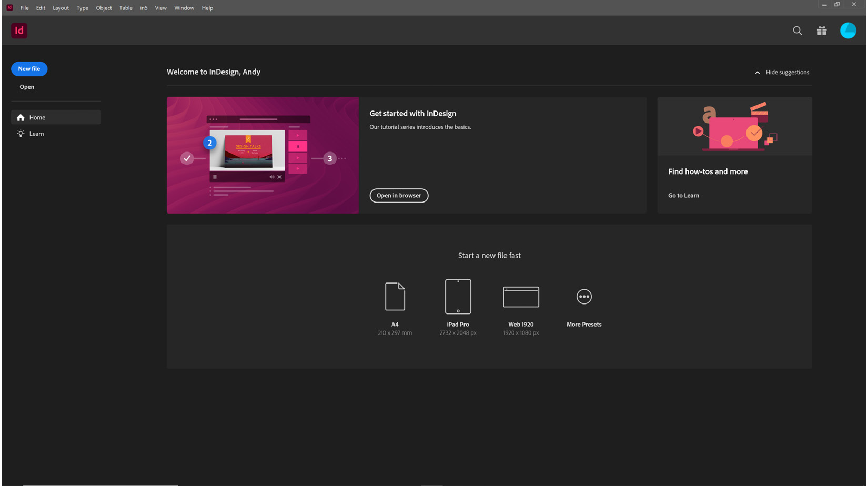This screenshot has width=868, height=486.
Task: Click the 'Find how-tos and more' heading
Action: 708,171
